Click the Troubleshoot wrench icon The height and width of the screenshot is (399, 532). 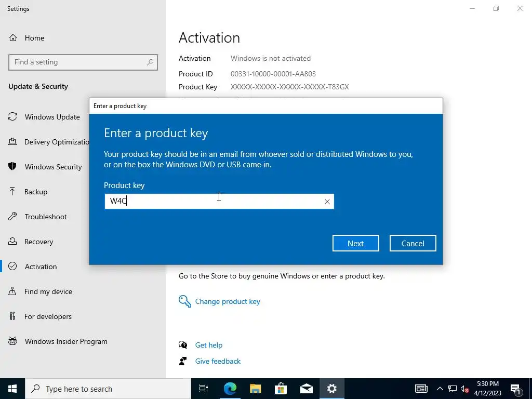coord(12,217)
